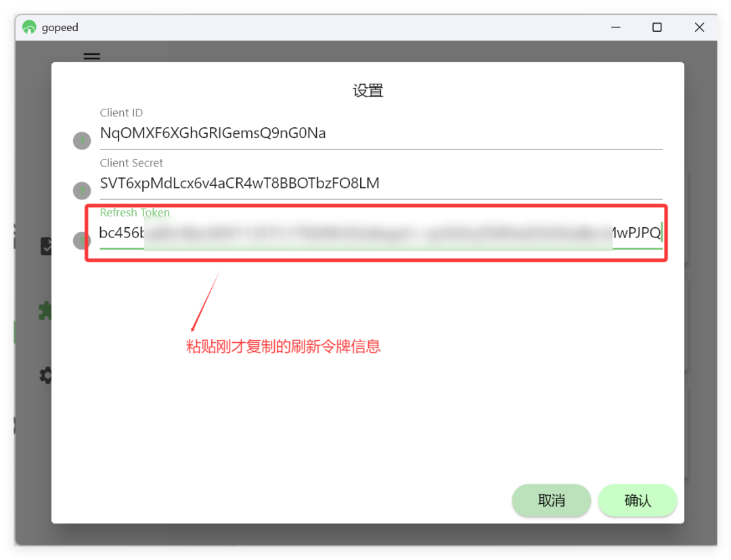Screen dimensions: 731x560
Task: Focus the Client Secret input field
Action: 381,183
